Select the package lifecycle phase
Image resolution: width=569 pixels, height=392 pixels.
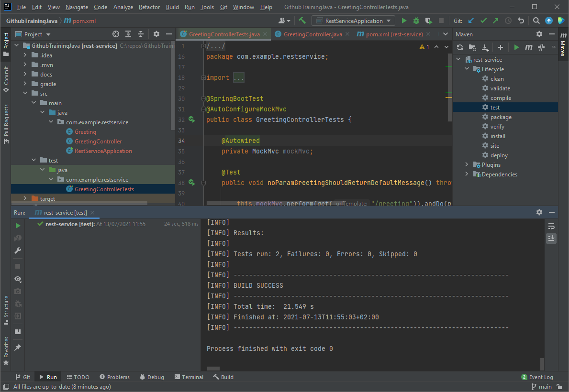(501, 117)
